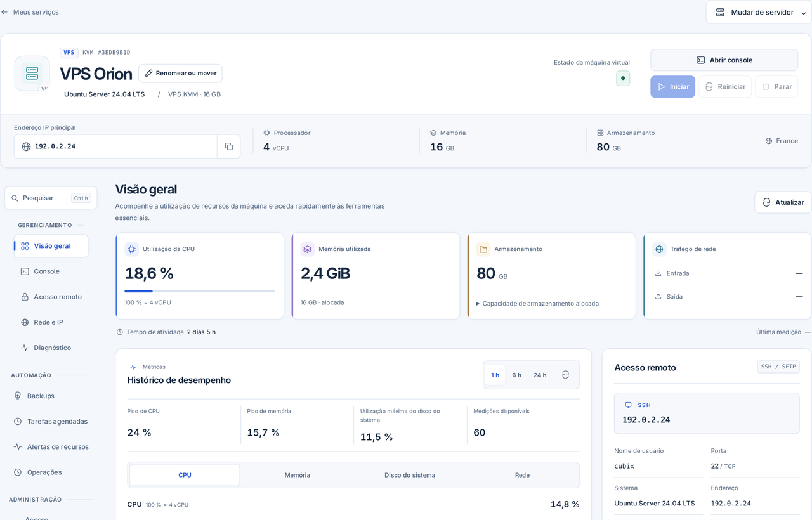Click the CPU chip icon on utilization card
812x520 pixels.
(x=131, y=249)
